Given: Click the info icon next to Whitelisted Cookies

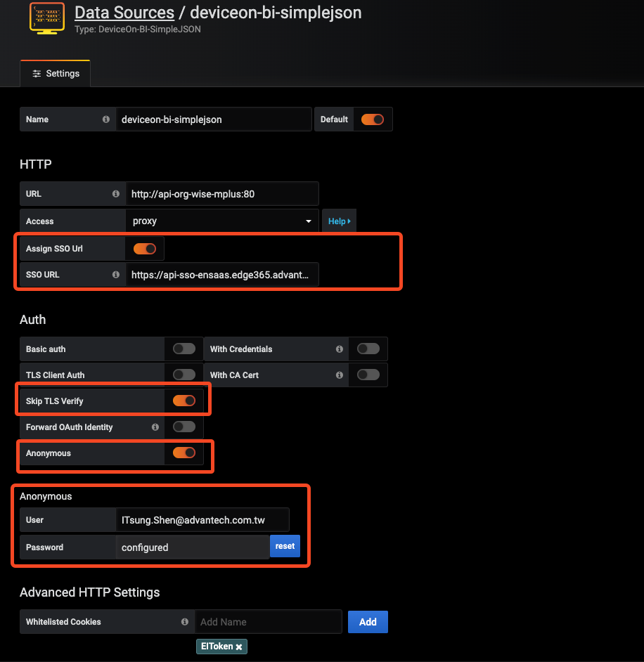Looking at the screenshot, I should pyautogui.click(x=184, y=621).
